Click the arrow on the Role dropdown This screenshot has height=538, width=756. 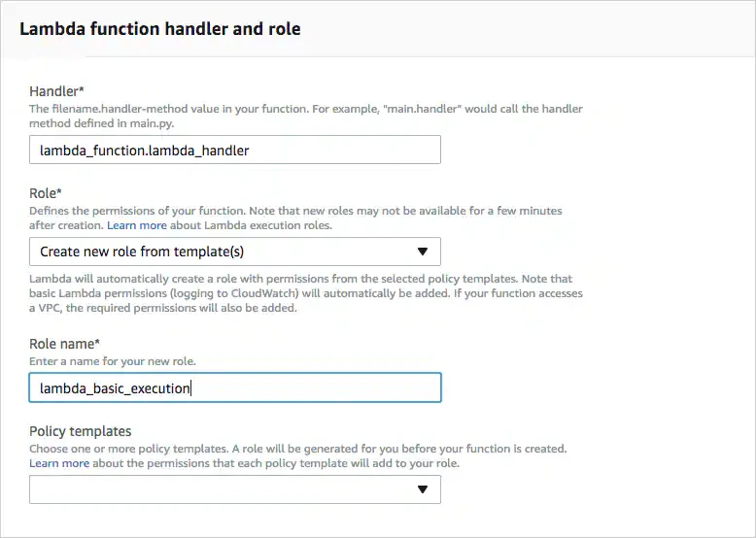(422, 252)
